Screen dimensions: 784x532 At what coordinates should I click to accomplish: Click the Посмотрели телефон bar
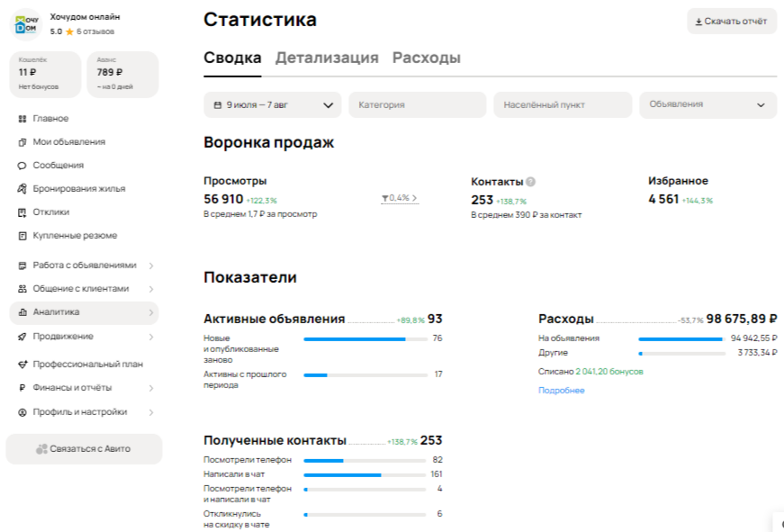coord(365,461)
